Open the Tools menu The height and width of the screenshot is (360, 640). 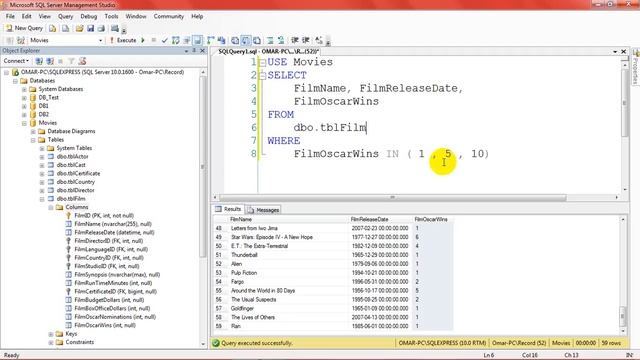[111, 16]
